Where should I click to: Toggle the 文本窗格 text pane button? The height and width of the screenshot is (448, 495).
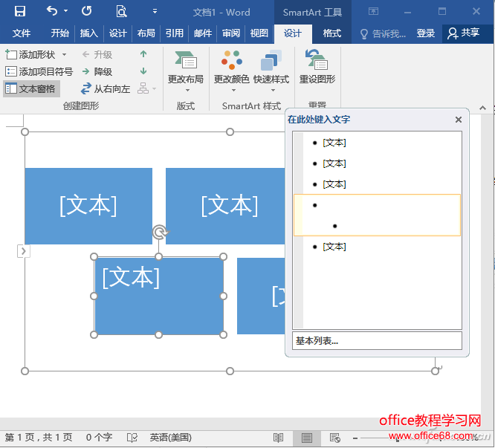pyautogui.click(x=31, y=88)
